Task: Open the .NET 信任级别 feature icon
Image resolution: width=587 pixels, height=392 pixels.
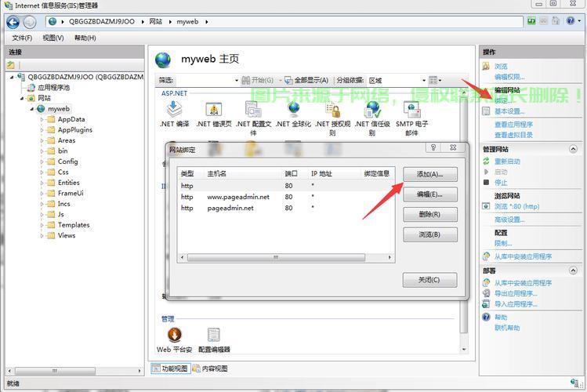Action: point(372,109)
